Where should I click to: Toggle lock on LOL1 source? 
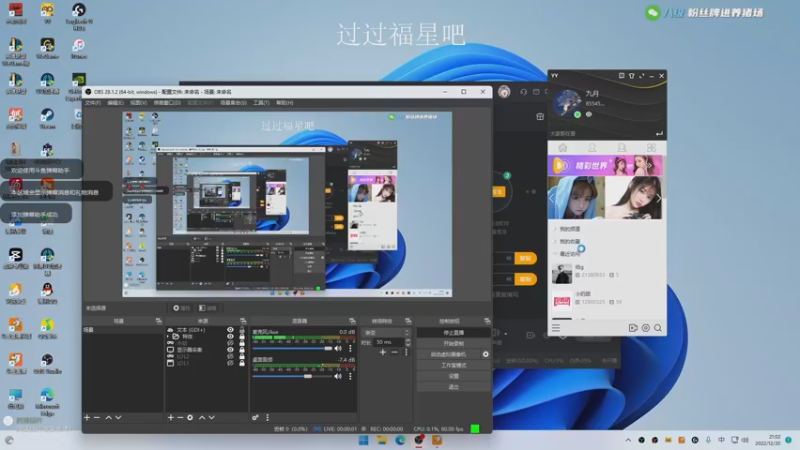coord(242,363)
